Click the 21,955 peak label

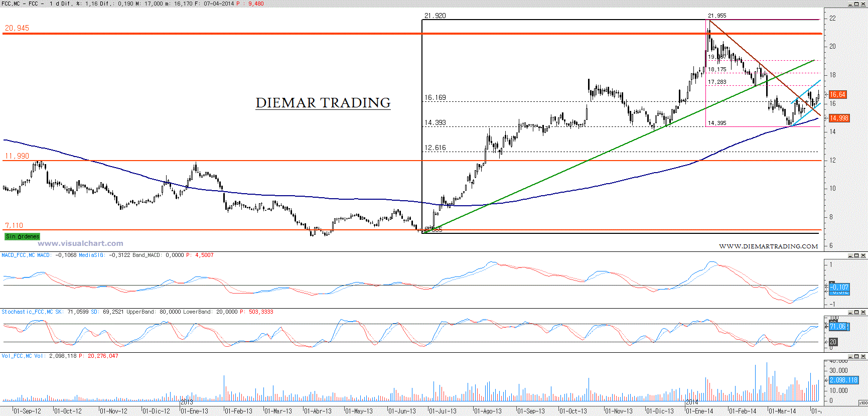[x=717, y=16]
